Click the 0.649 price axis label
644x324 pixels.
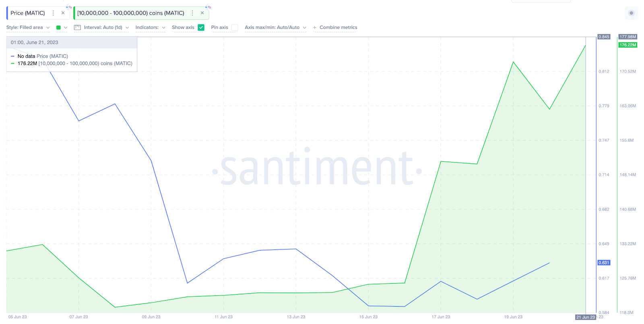pyautogui.click(x=604, y=244)
